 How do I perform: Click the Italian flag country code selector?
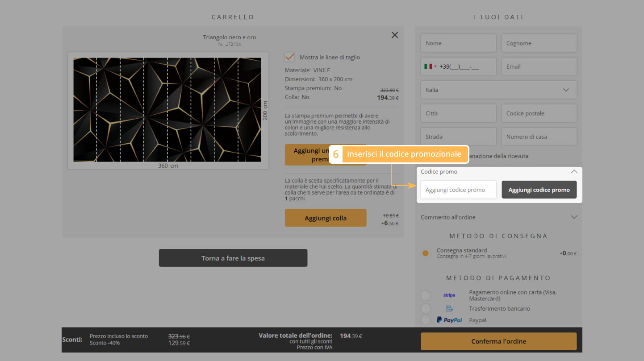coord(430,66)
